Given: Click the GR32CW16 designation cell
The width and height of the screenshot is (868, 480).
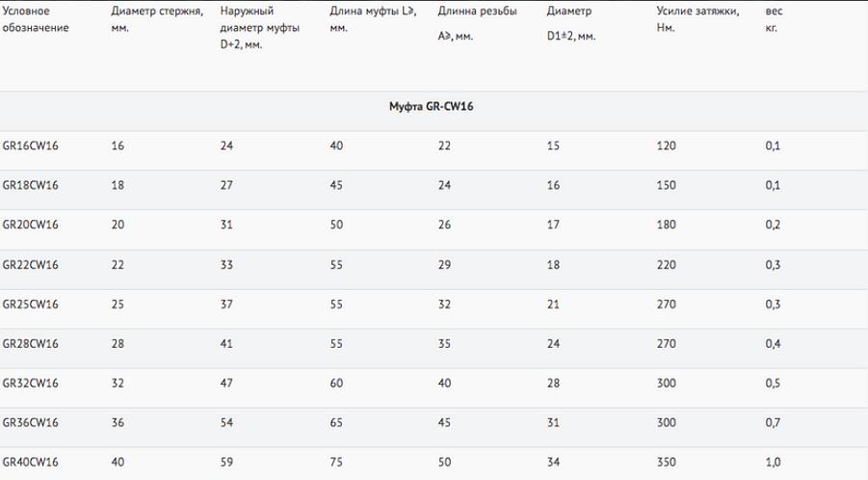Looking at the screenshot, I should 31,384.
